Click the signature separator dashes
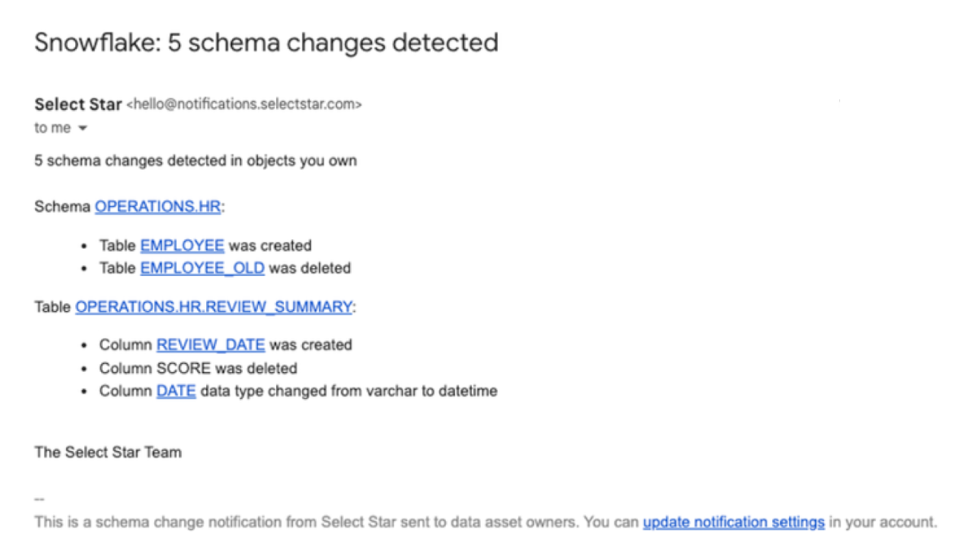This screenshot has height=560, width=966. coord(39,499)
